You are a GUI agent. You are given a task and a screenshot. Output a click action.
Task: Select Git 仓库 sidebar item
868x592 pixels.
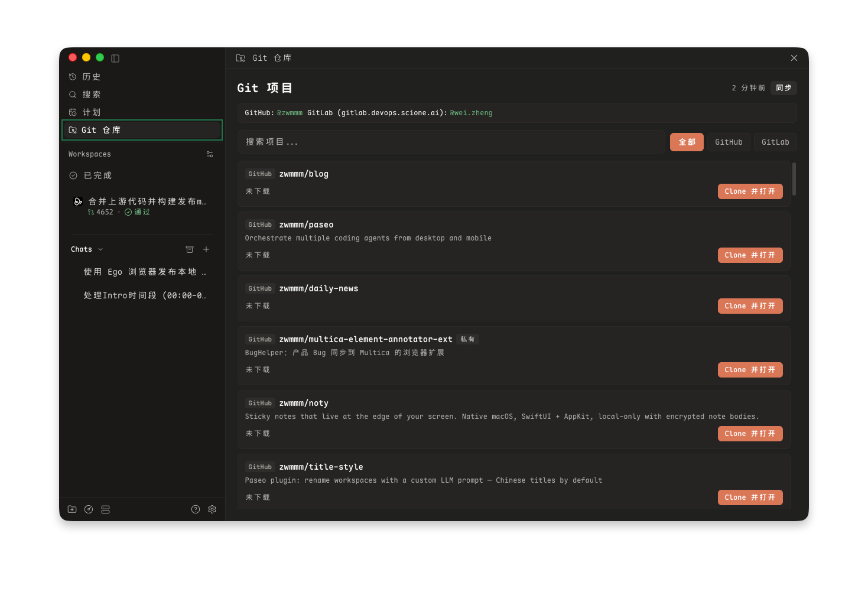tap(142, 130)
